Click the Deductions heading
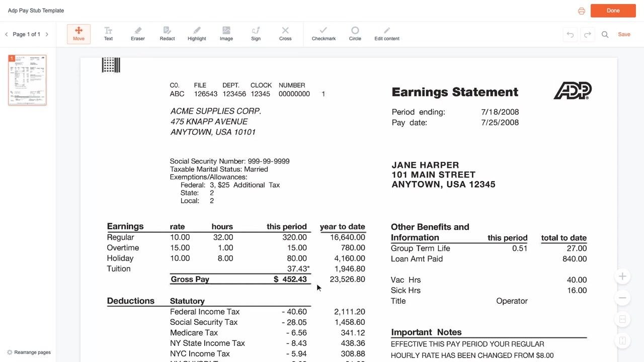 [x=130, y=301]
